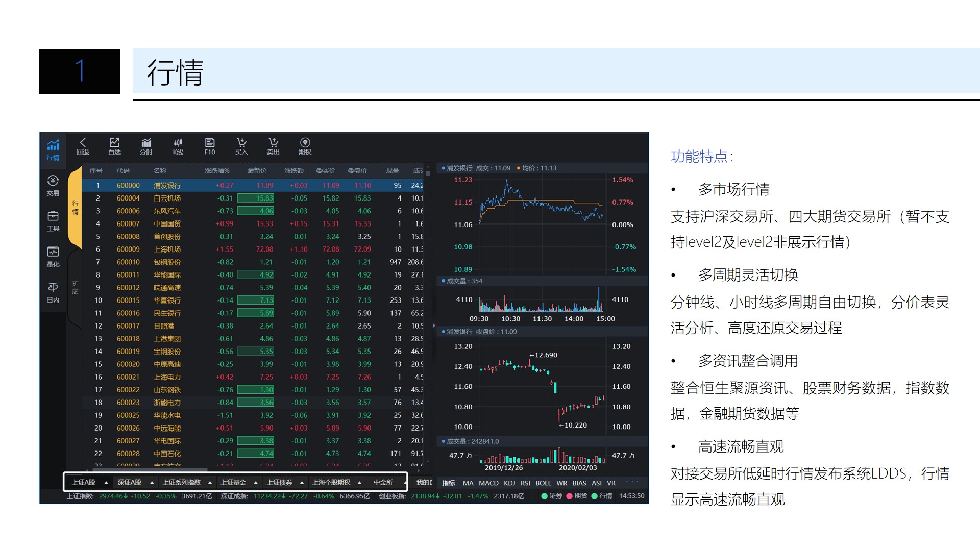
Task: Switch to K线 candlestick view icon
Action: pyautogui.click(x=178, y=146)
